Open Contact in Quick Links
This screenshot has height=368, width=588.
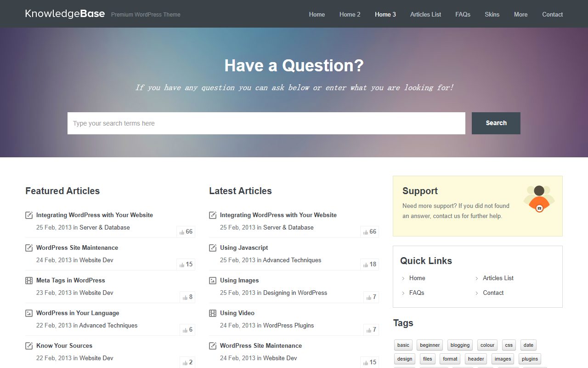pos(493,293)
